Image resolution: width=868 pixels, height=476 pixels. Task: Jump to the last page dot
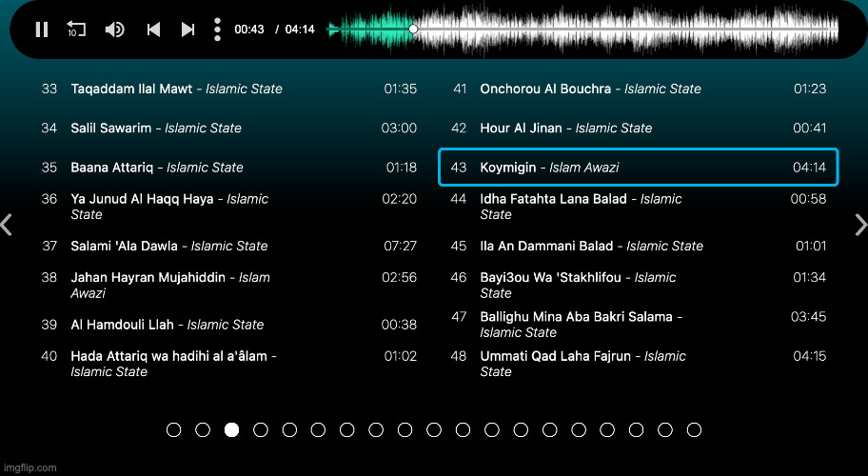click(x=694, y=430)
